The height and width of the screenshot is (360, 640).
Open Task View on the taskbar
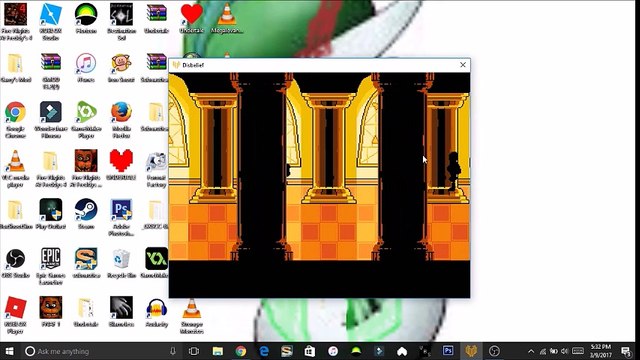(x=194, y=351)
